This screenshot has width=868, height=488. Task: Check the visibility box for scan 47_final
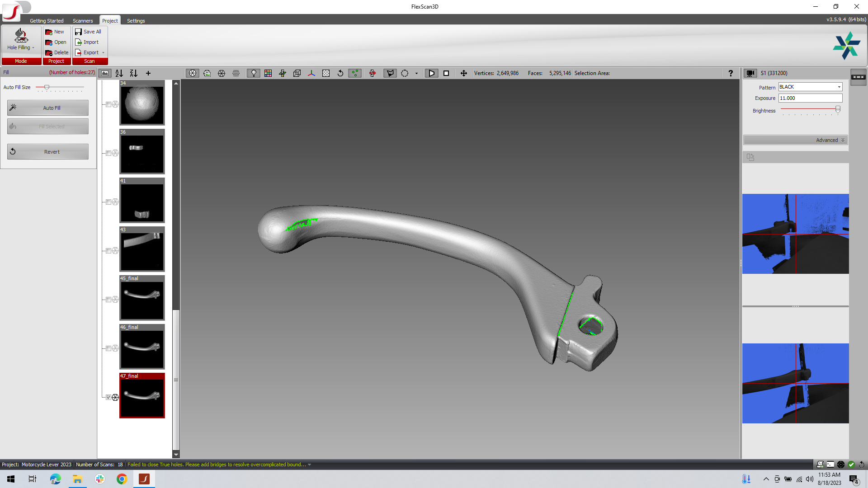click(x=108, y=397)
